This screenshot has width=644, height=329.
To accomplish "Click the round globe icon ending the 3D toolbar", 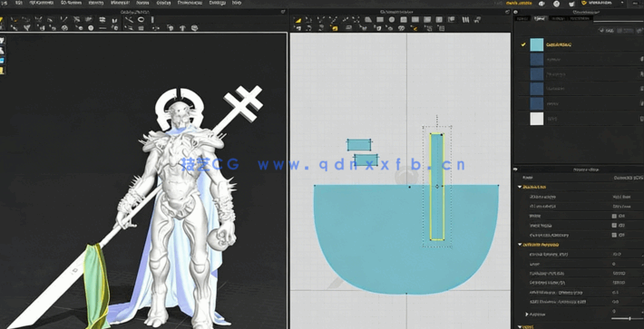I will 194,28.
